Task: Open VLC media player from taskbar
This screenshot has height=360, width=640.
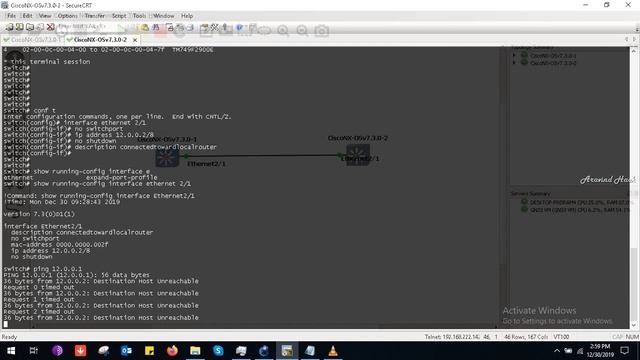Action: coord(333,351)
